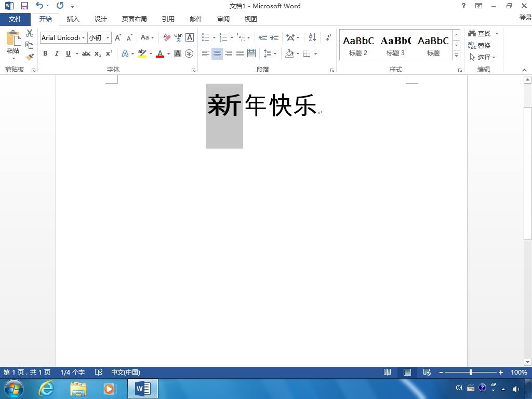Click the distributed alignment icon

251,54
